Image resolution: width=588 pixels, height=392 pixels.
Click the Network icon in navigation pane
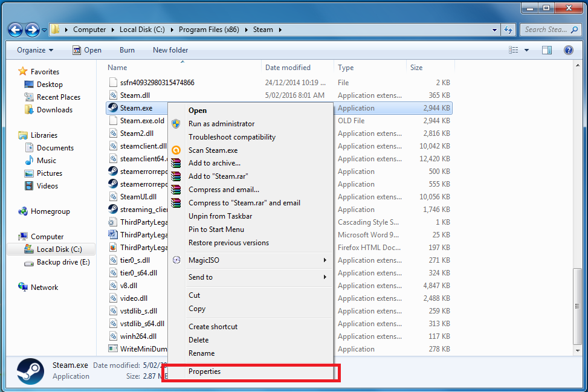(x=23, y=288)
